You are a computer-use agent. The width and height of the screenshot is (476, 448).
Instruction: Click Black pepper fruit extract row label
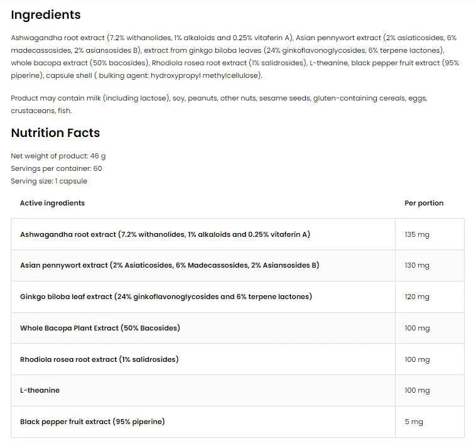[92, 422]
